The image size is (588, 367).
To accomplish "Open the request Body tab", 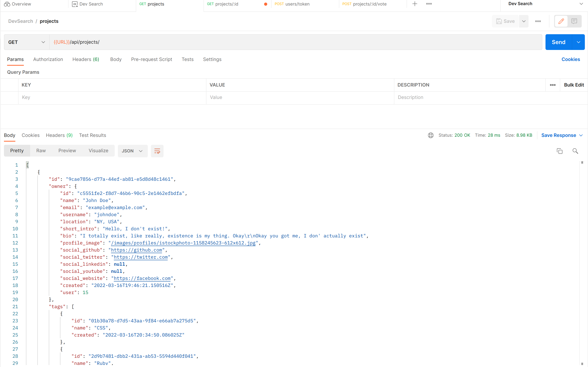I will click(116, 59).
